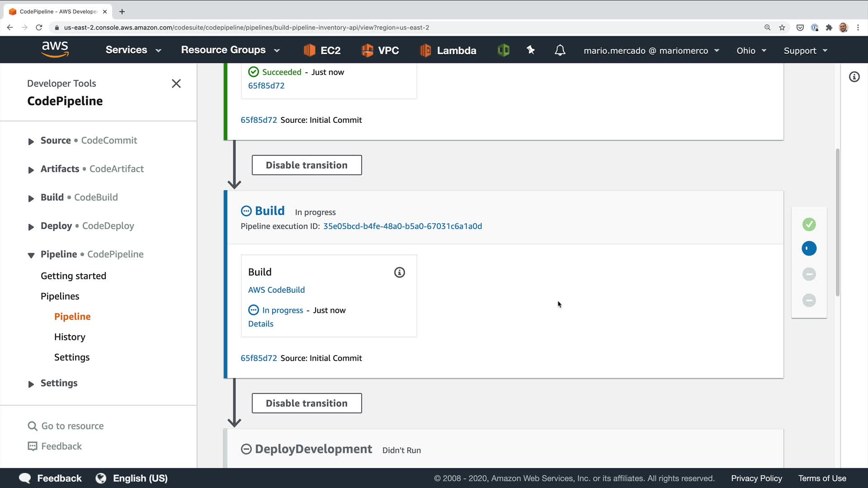
Task: Open the notifications bell
Action: [x=560, y=50]
